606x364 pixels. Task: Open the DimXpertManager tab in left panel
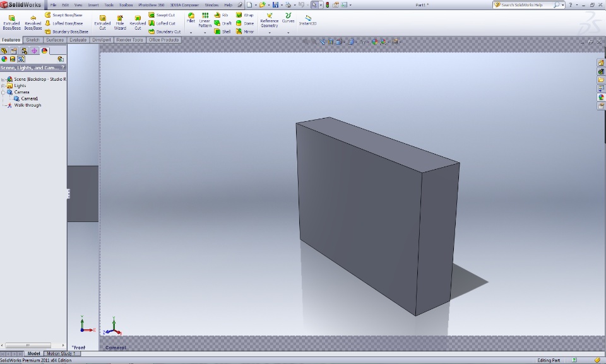coord(34,50)
